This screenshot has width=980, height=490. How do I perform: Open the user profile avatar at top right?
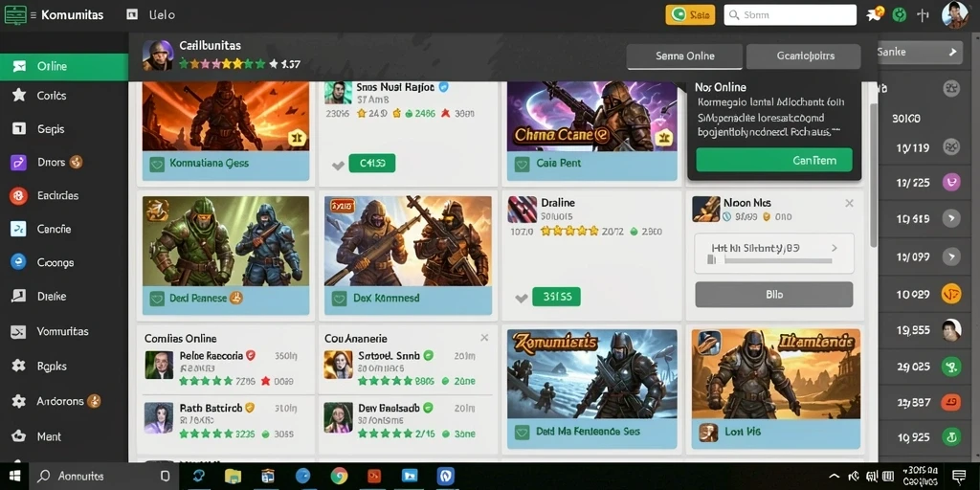click(954, 14)
